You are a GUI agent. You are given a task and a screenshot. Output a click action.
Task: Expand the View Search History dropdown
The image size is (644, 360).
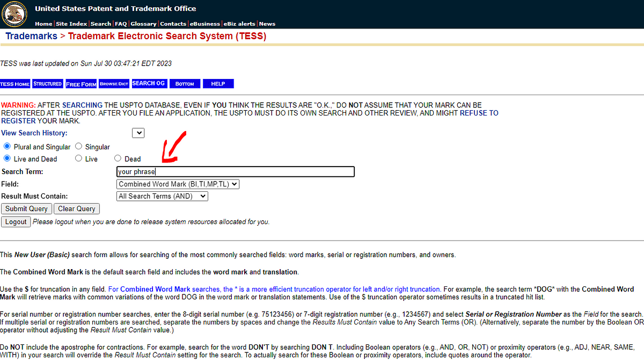coord(138,133)
